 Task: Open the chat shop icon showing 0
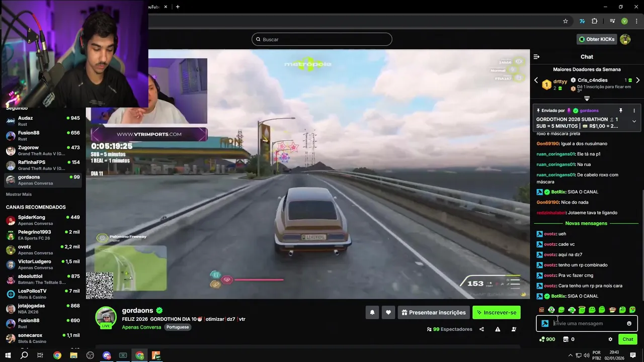coord(569,339)
